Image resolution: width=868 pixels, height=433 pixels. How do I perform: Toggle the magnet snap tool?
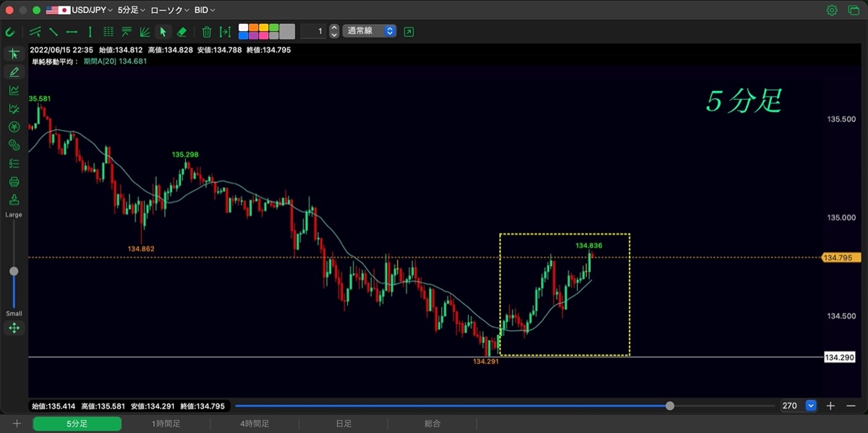(x=10, y=32)
